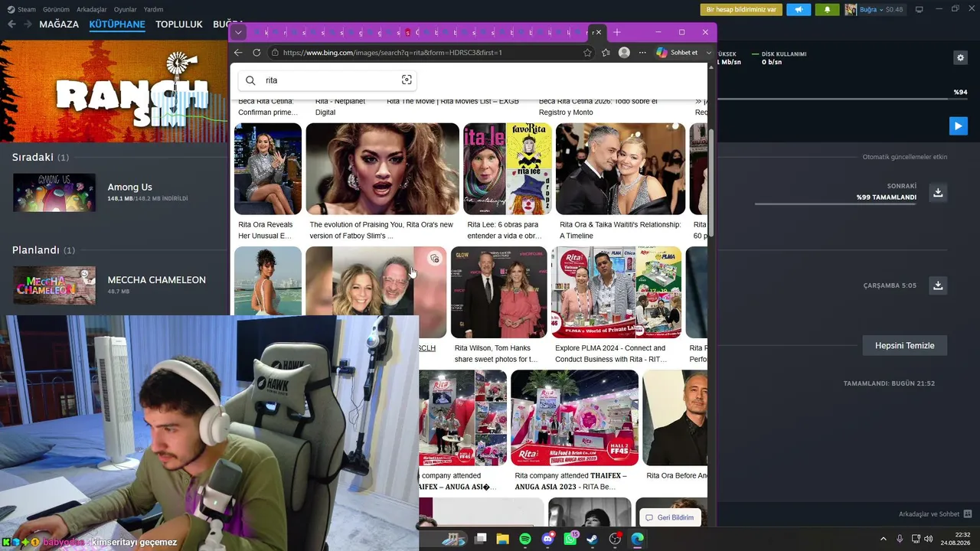Open File Explorer from the taskbar

[503, 539]
